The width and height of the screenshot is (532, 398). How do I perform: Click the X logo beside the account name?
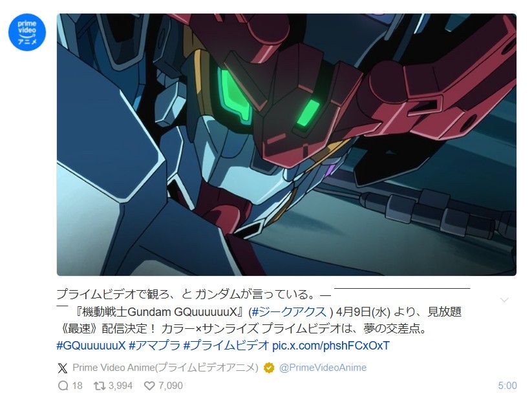coord(63,368)
